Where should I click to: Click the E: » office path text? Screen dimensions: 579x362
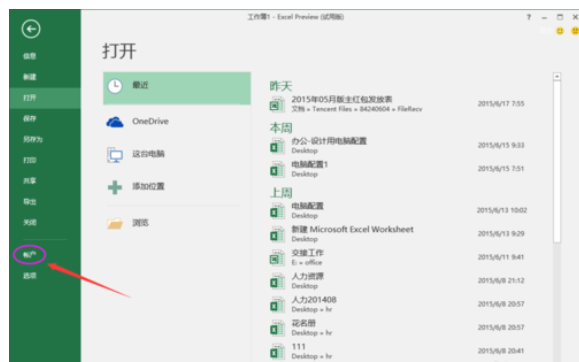[x=307, y=263]
